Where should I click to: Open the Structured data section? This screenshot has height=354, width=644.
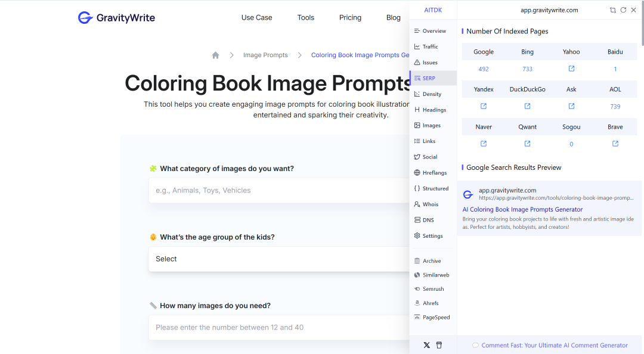[434, 188]
